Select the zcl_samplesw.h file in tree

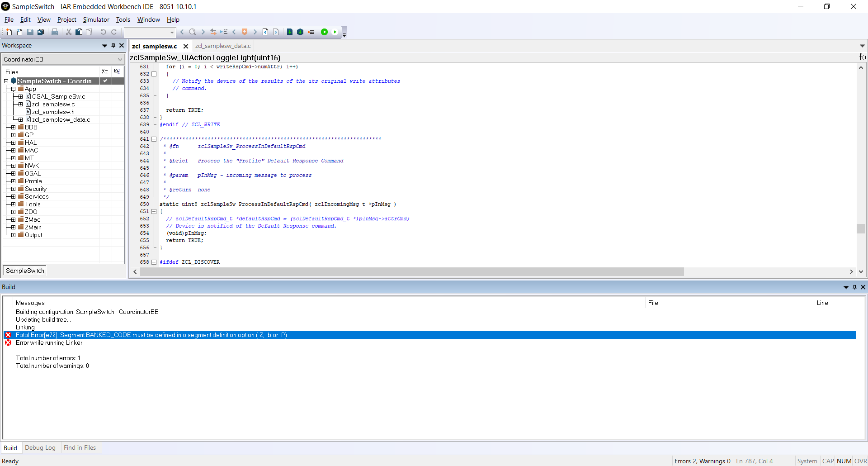coord(53,112)
